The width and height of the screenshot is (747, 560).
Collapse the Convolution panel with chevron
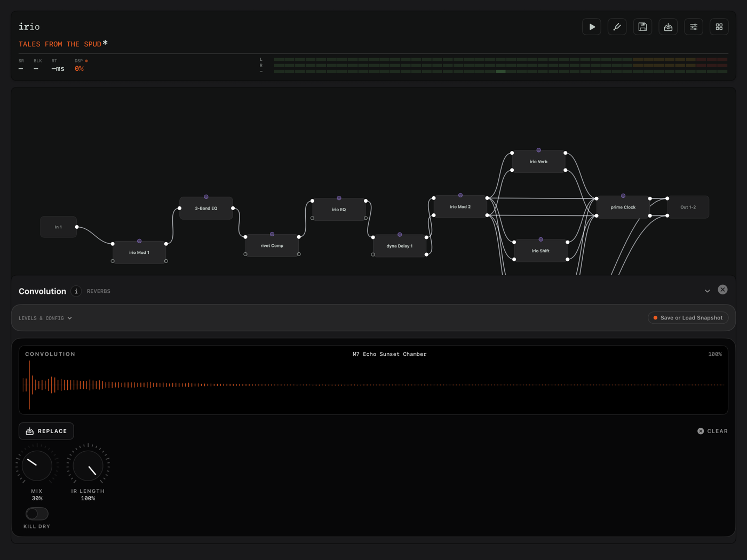click(708, 291)
